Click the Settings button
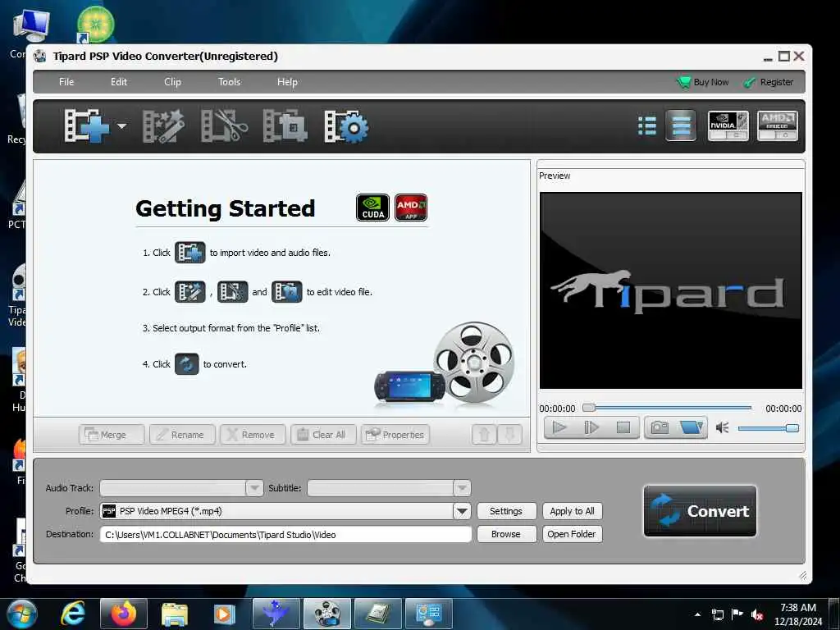 coord(506,511)
